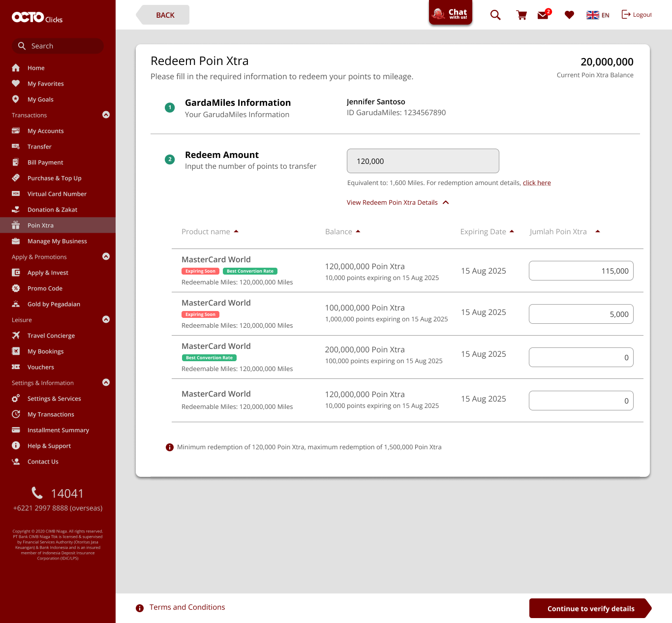Follow the 'click here' redemption details link

point(537,183)
